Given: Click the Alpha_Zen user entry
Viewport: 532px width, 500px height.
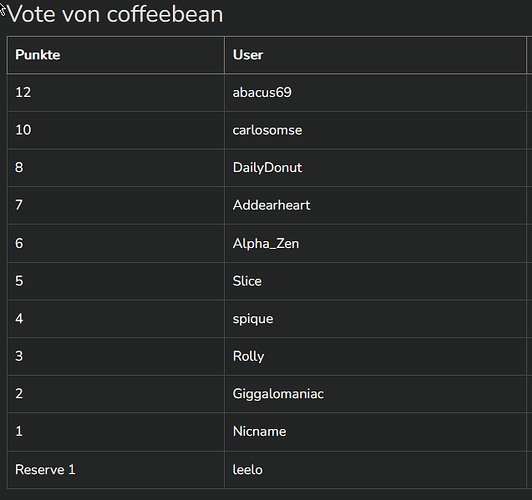Looking at the screenshot, I should tap(266, 243).
